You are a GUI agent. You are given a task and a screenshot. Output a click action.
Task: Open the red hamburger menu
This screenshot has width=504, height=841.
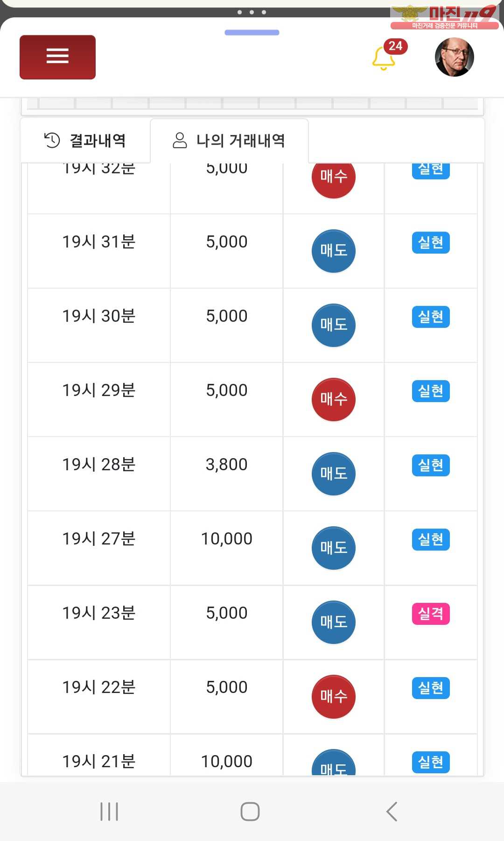[x=57, y=57]
